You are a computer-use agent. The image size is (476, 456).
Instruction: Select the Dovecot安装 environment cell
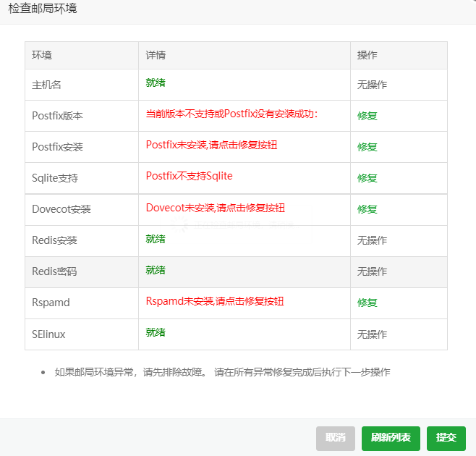pyautogui.click(x=82, y=210)
